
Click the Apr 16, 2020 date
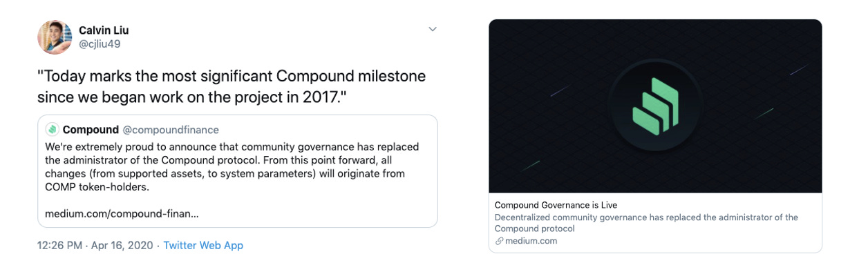122,246
